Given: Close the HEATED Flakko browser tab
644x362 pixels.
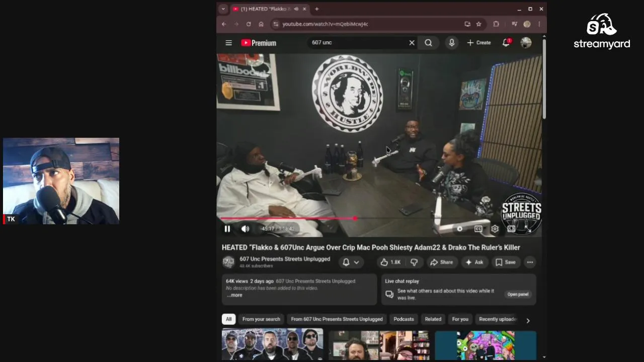Looking at the screenshot, I should pos(304,9).
